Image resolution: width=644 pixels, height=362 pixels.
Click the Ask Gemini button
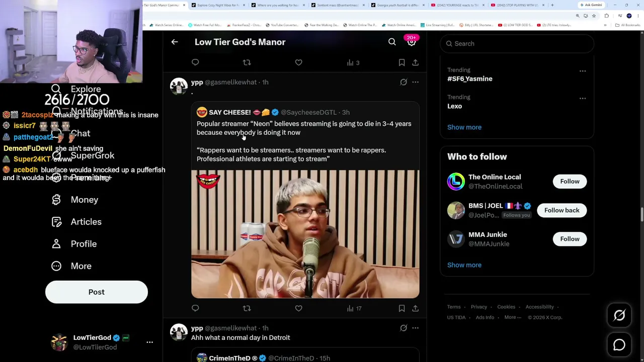tap(591, 5)
